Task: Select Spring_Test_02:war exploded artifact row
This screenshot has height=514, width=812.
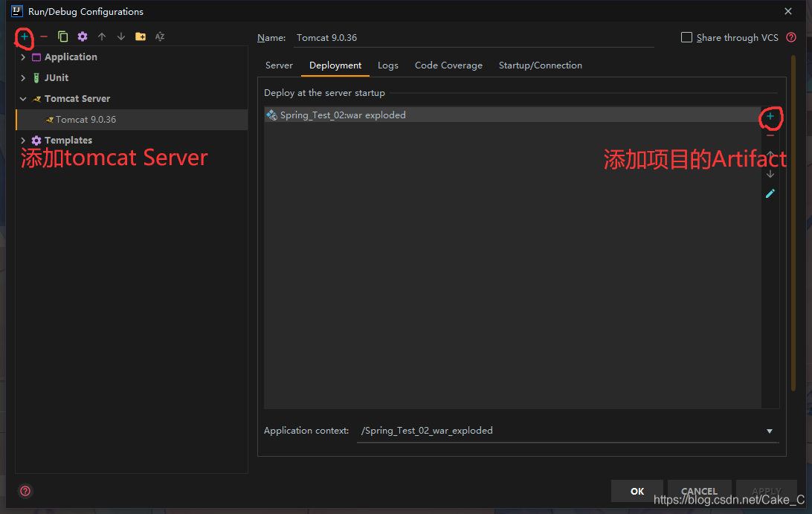Action: 512,115
